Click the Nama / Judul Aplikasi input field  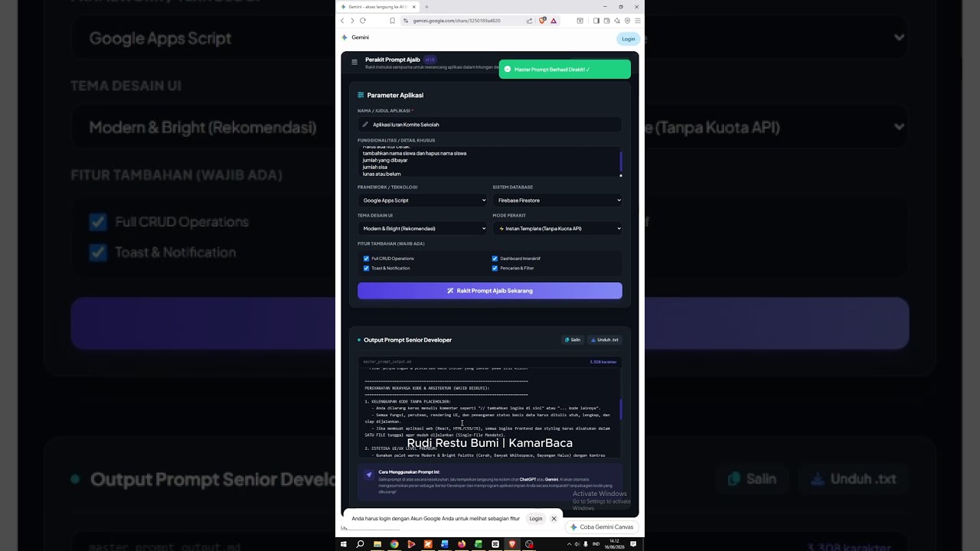coord(490,125)
